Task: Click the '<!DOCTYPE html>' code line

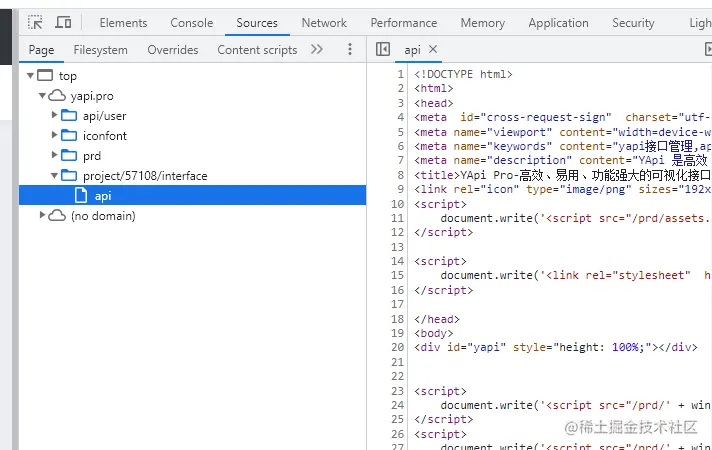Action: (463, 74)
